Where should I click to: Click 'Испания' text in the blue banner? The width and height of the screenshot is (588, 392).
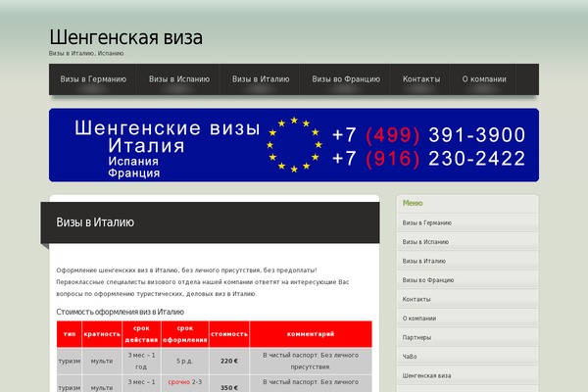tap(133, 162)
